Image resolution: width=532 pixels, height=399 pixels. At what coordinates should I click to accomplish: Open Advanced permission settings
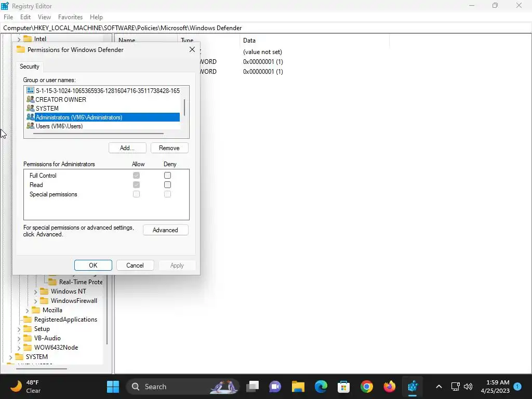tap(165, 230)
